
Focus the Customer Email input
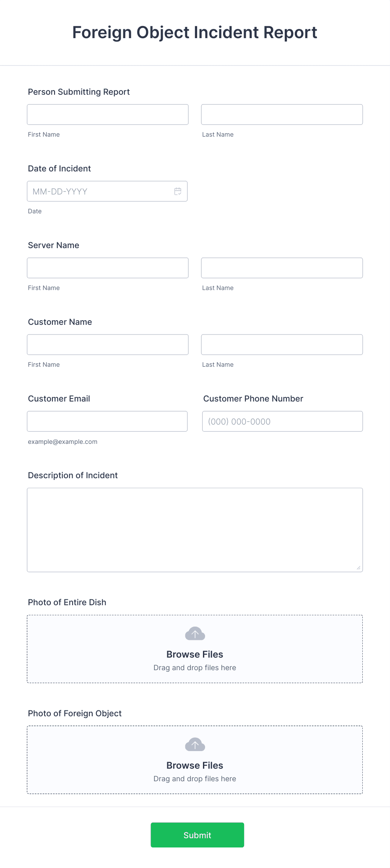(107, 421)
